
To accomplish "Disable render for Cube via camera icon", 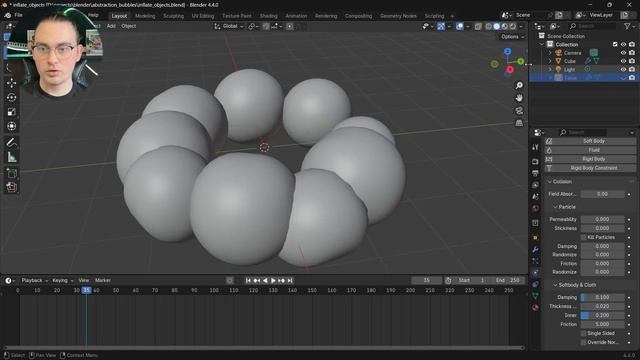I will (632, 61).
